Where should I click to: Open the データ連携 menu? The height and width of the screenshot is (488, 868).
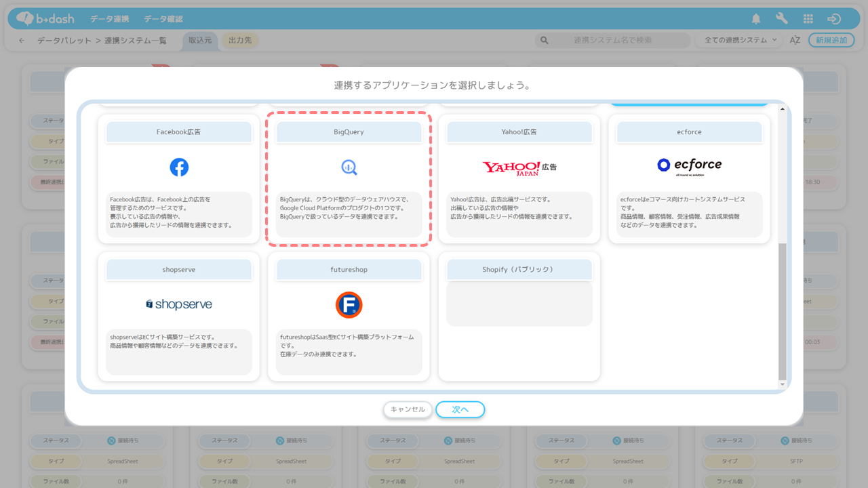click(x=110, y=18)
